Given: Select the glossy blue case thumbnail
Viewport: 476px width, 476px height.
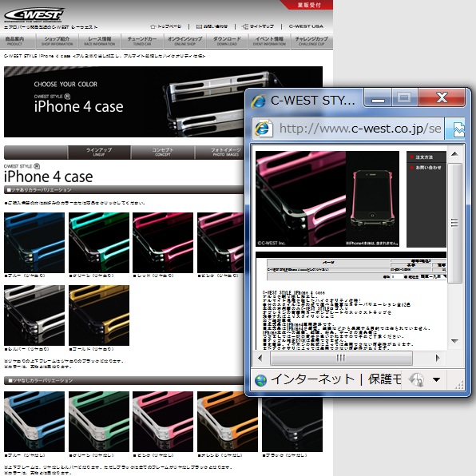Looking at the screenshot, I should (34, 243).
